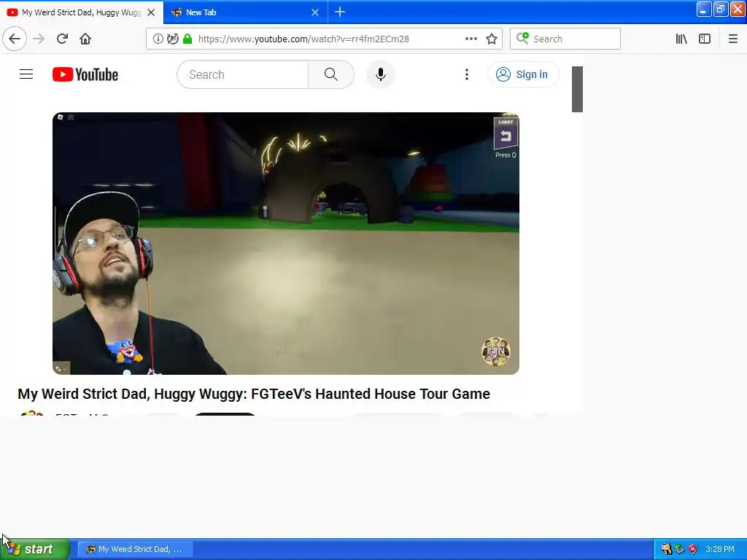Start voice search with microphone icon

[380, 74]
